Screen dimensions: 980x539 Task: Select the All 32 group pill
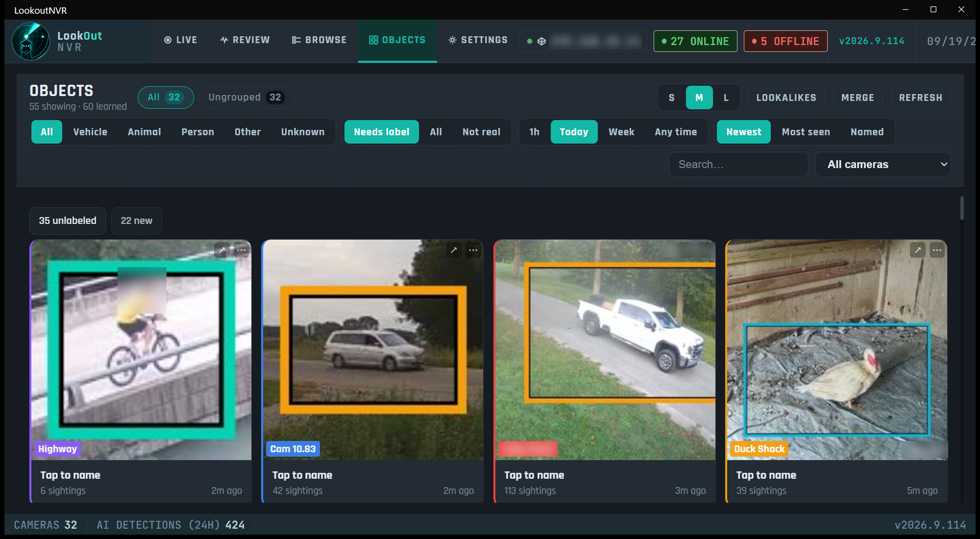166,97
